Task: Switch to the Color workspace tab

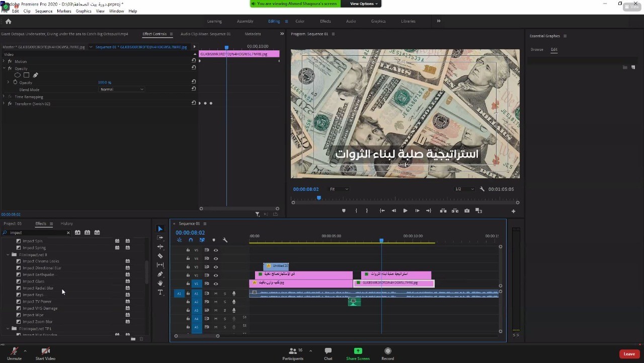Action: pos(300,21)
